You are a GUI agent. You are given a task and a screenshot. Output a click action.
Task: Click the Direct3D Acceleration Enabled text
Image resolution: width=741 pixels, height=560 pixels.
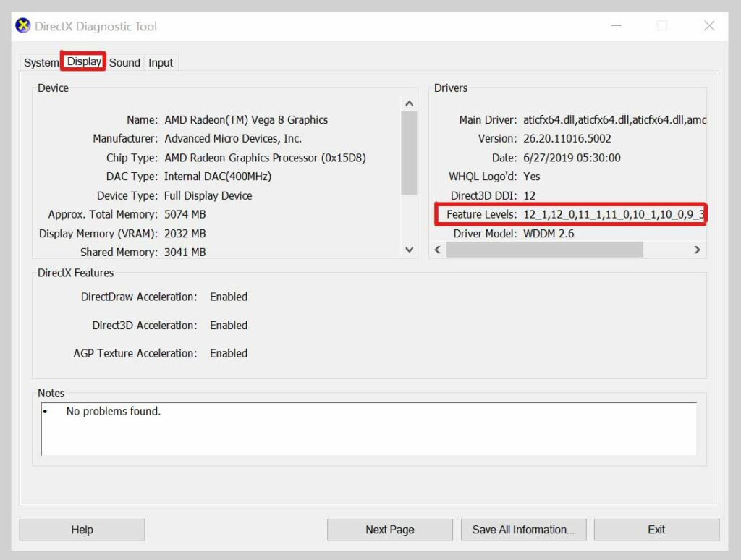tap(229, 325)
